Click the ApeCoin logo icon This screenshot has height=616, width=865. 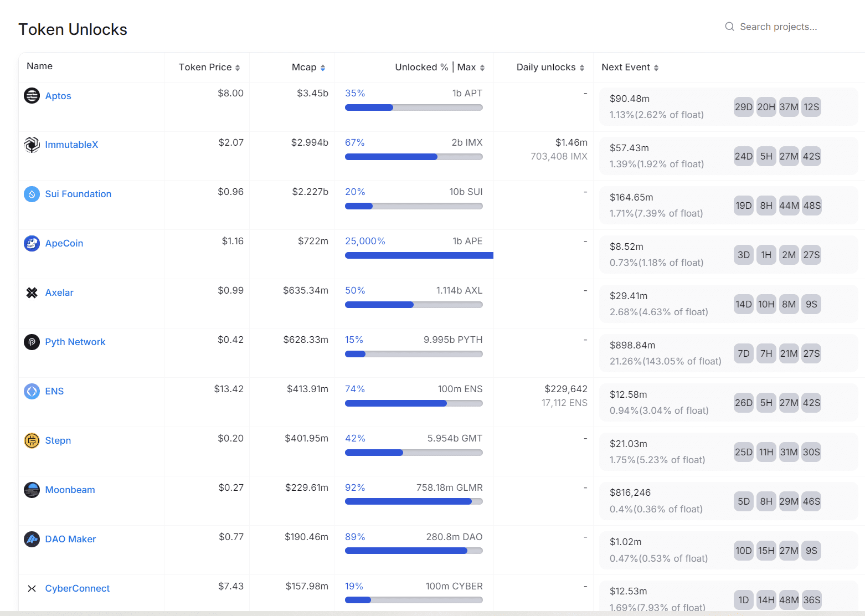coord(32,243)
